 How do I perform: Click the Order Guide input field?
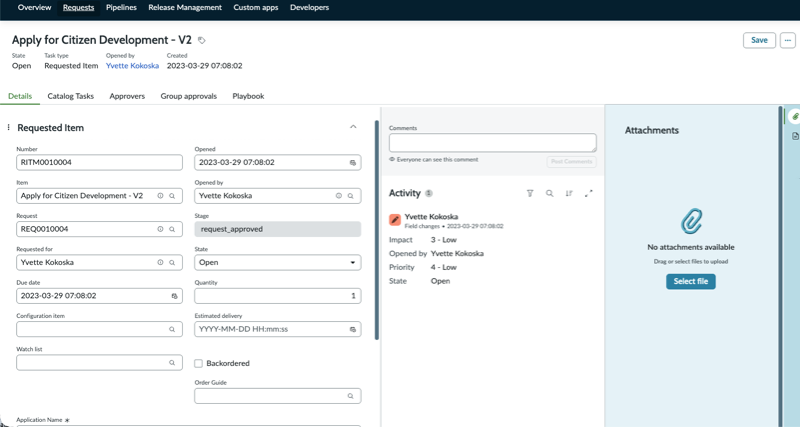click(x=278, y=396)
